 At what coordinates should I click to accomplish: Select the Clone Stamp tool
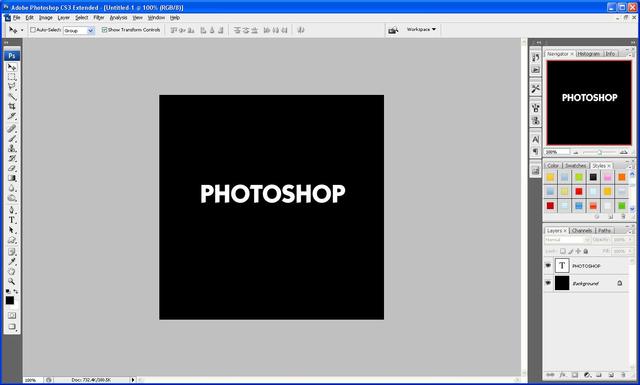click(x=12, y=149)
